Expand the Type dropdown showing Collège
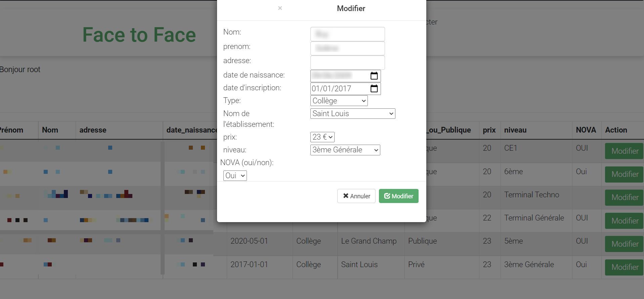This screenshot has height=299, width=644. tap(339, 101)
